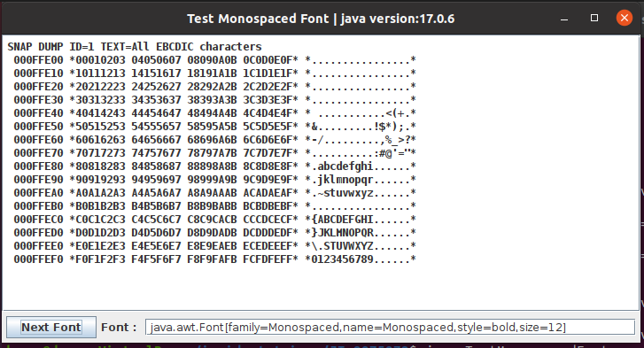644x348 pixels.
Task: Click the Font description text field
Action: (390, 327)
